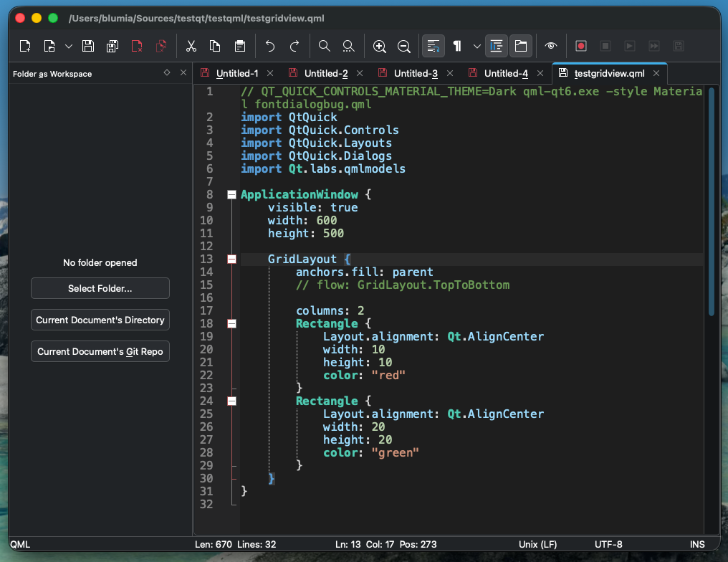This screenshot has width=728, height=562.
Task: Close the testgridview.qml tab
Action: pos(656,73)
